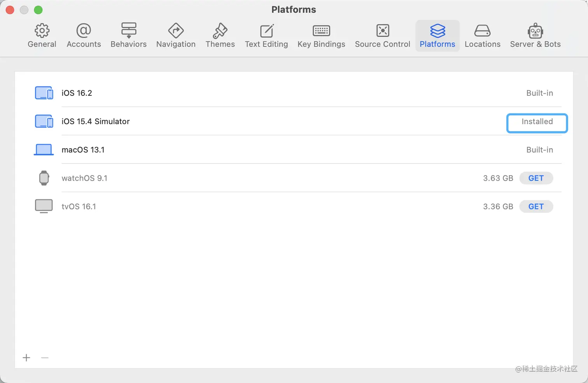Image resolution: width=588 pixels, height=383 pixels.
Task: Click the macOS 13.1 laptop icon
Action: [44, 150]
